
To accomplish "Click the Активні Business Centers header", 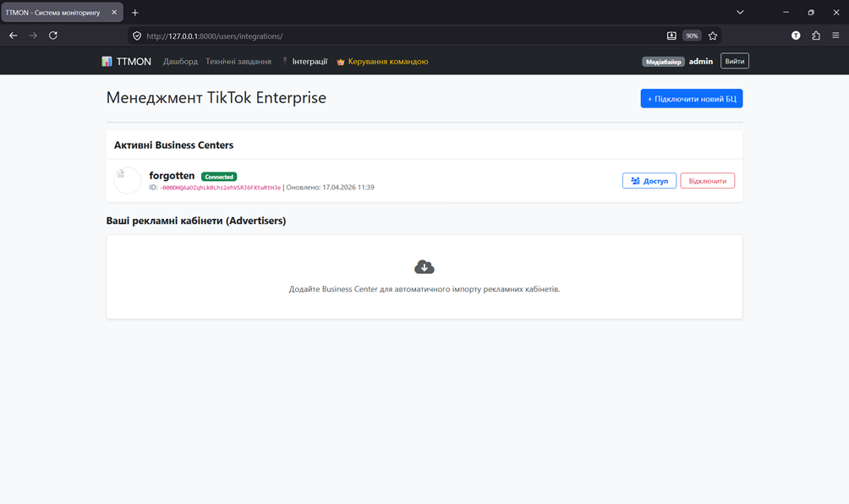I will point(174,145).
